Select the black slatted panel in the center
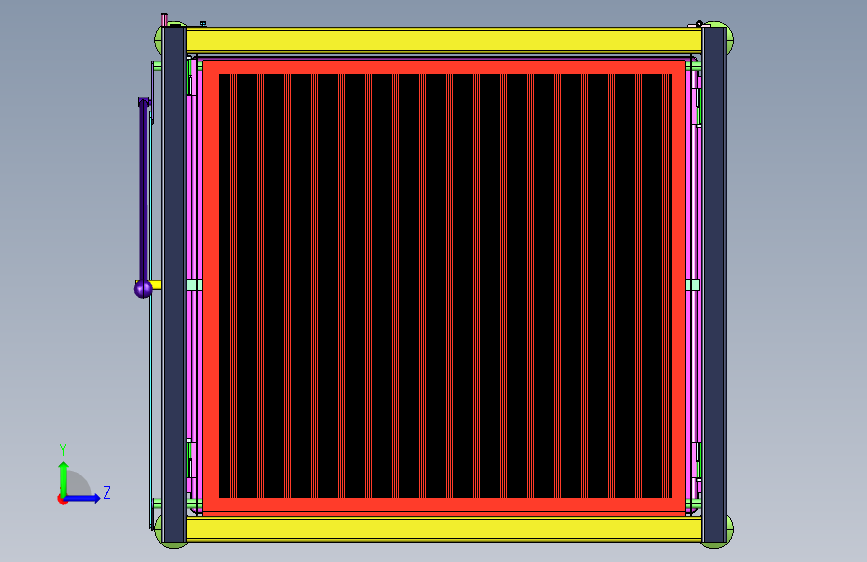Screen dimensions: 867x562 [445, 286]
